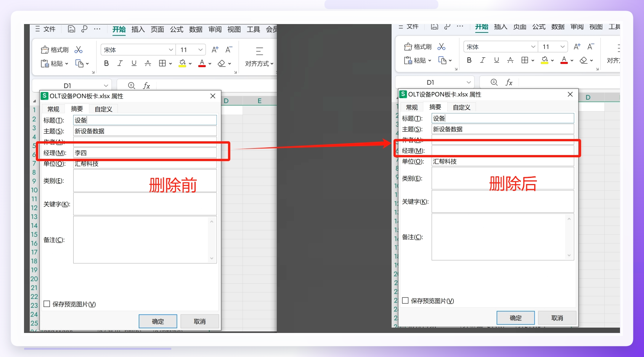Select the 自定义 tab in left dialog

[x=103, y=109]
